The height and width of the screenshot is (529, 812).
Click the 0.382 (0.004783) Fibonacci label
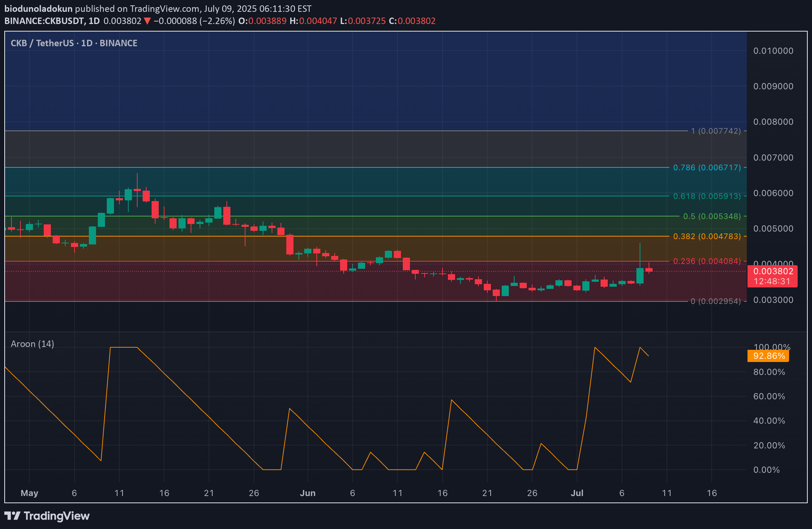707,236
